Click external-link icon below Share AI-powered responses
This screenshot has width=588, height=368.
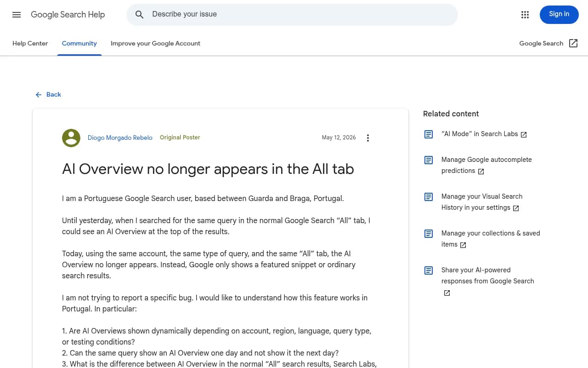point(447,293)
